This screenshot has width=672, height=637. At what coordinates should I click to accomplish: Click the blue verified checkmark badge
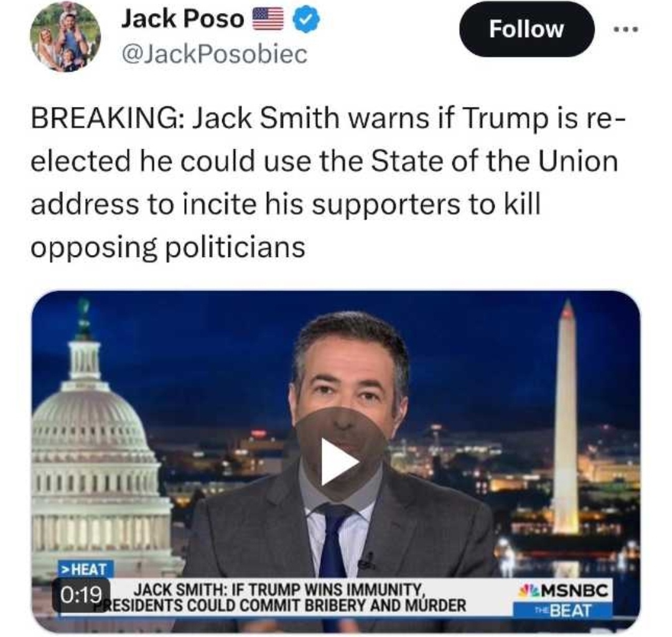[306, 20]
